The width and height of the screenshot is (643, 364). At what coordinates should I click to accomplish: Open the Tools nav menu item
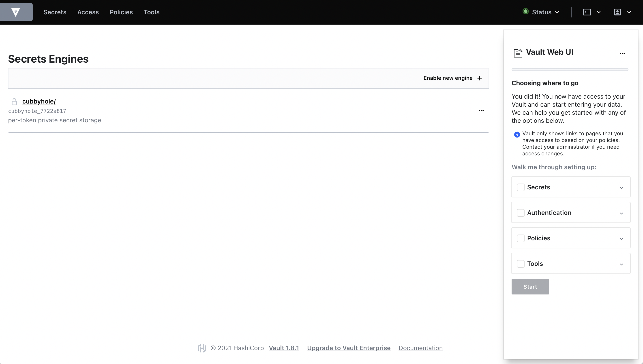point(151,12)
